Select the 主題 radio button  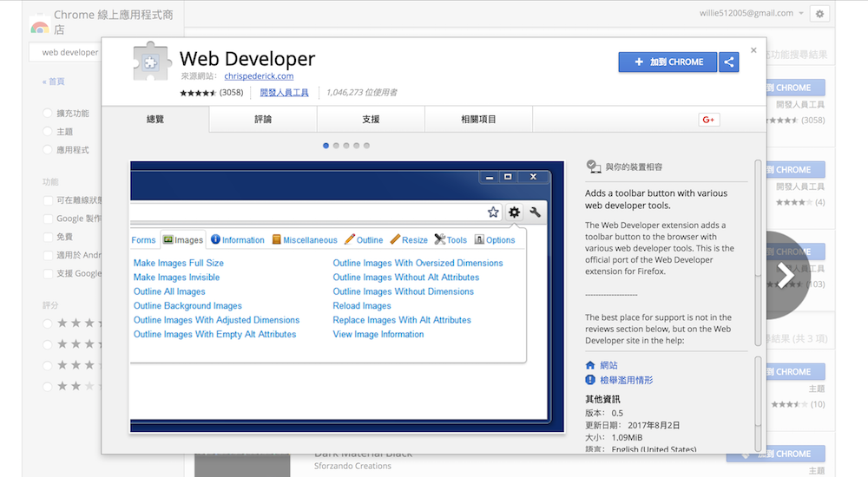point(48,131)
